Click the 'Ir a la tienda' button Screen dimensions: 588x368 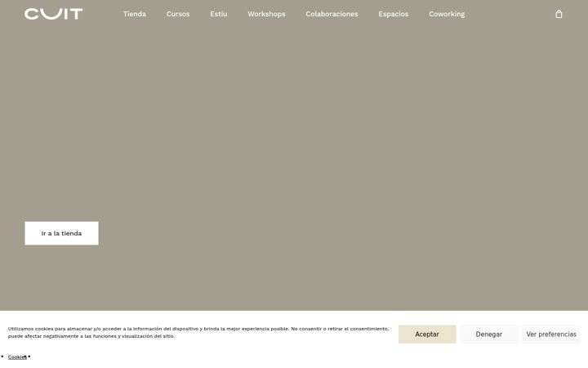click(61, 233)
